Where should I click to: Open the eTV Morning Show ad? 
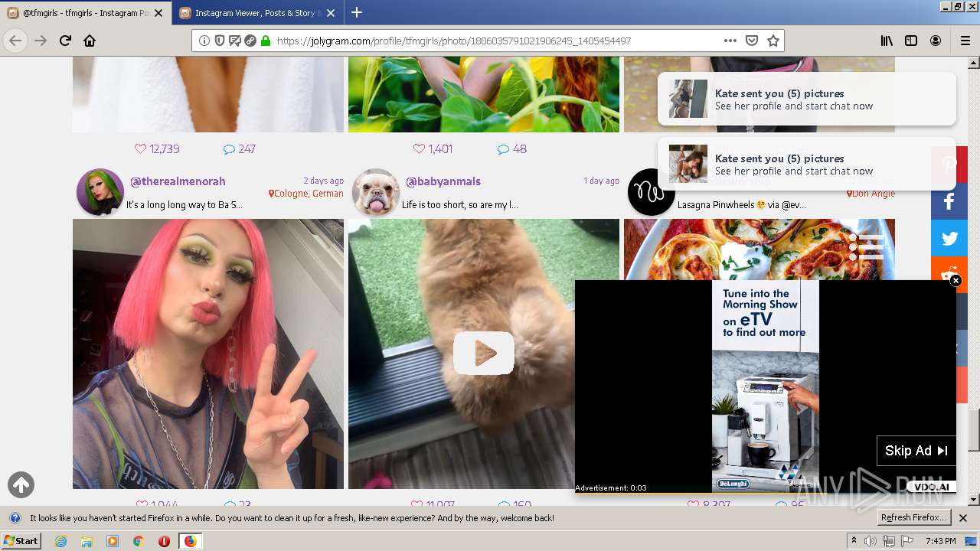click(766, 386)
